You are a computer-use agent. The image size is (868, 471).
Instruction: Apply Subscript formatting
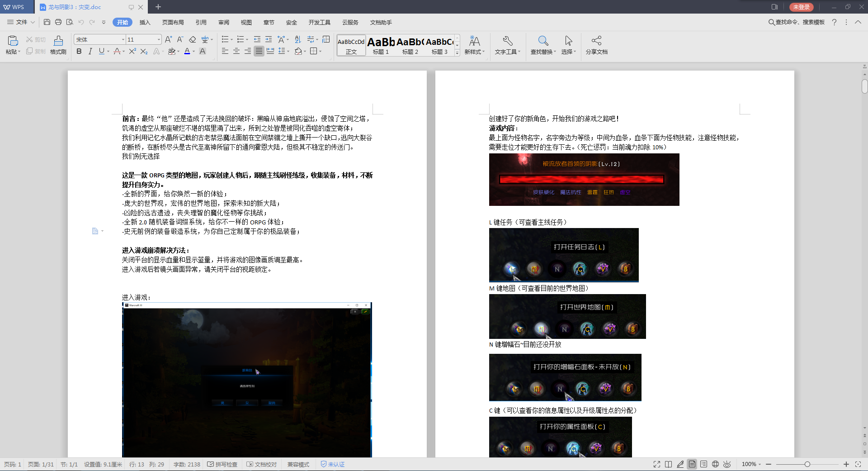(x=144, y=51)
